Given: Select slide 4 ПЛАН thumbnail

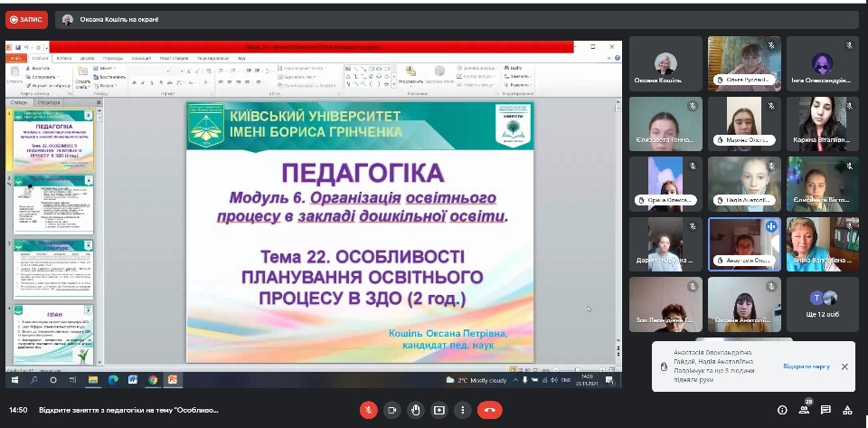Looking at the screenshot, I should point(53,334).
